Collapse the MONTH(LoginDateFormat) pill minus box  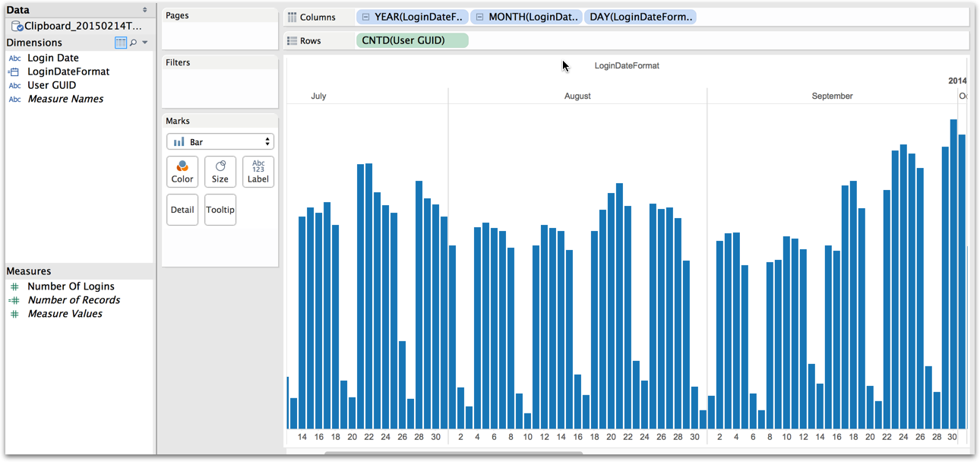click(479, 17)
